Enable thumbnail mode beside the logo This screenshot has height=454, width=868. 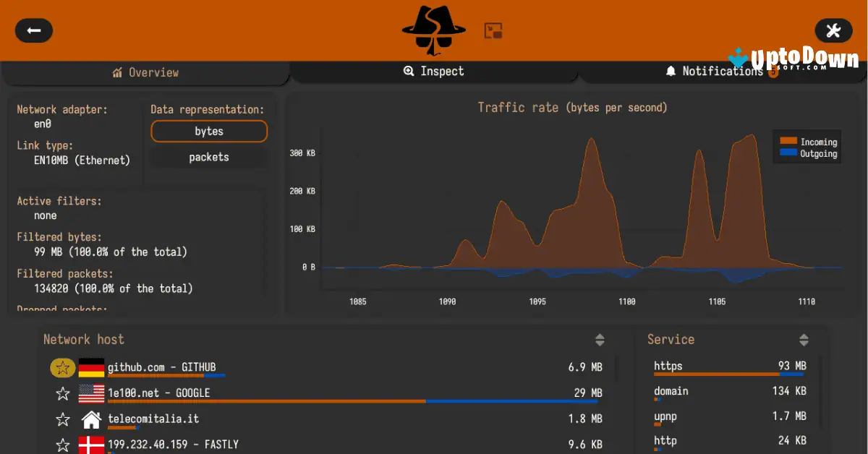click(493, 31)
